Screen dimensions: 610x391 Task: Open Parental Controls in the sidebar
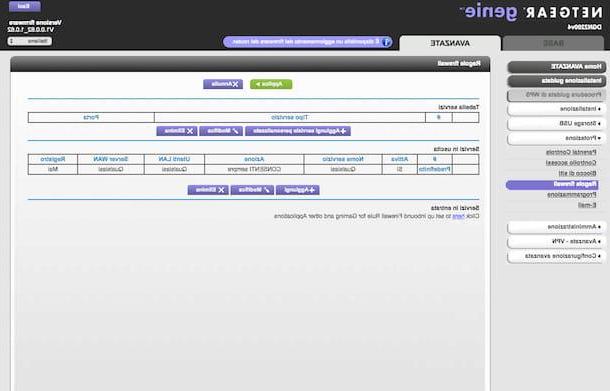(x=571, y=152)
